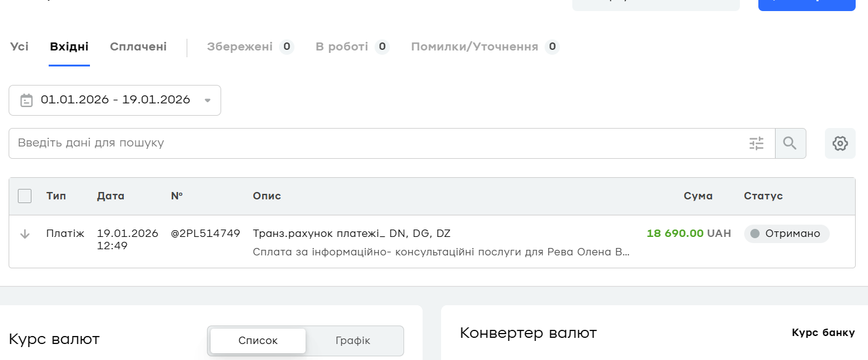The height and width of the screenshot is (360, 868).
Task: Open payment number @2PL514749
Action: tap(205, 234)
